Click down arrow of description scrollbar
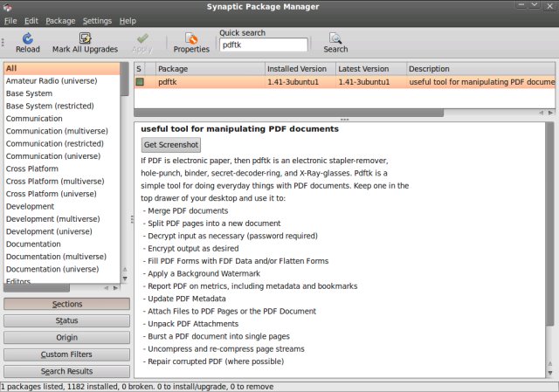 coord(550,373)
